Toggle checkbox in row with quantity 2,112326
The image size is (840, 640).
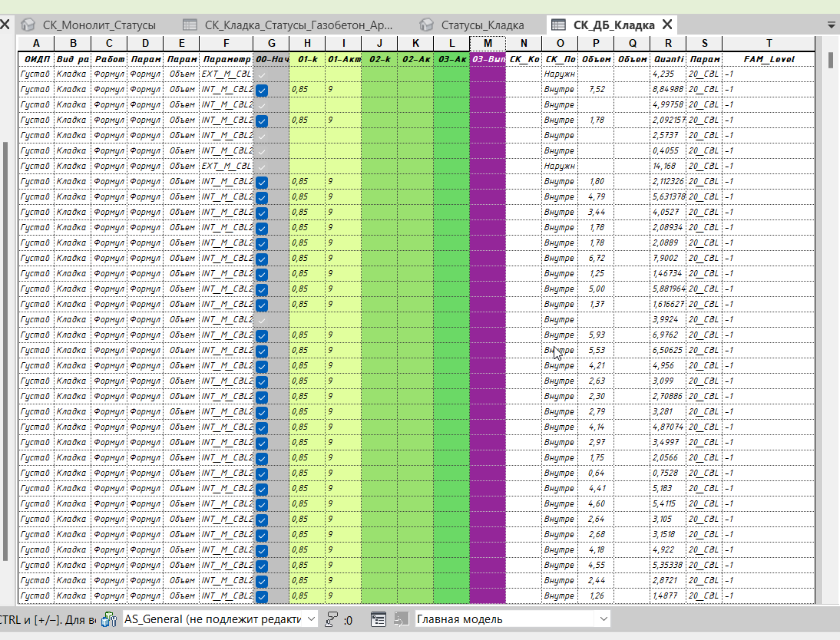pos(261,182)
